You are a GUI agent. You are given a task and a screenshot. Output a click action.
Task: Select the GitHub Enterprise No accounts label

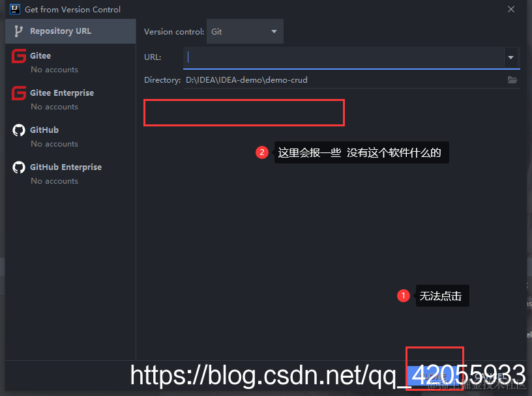(x=53, y=180)
